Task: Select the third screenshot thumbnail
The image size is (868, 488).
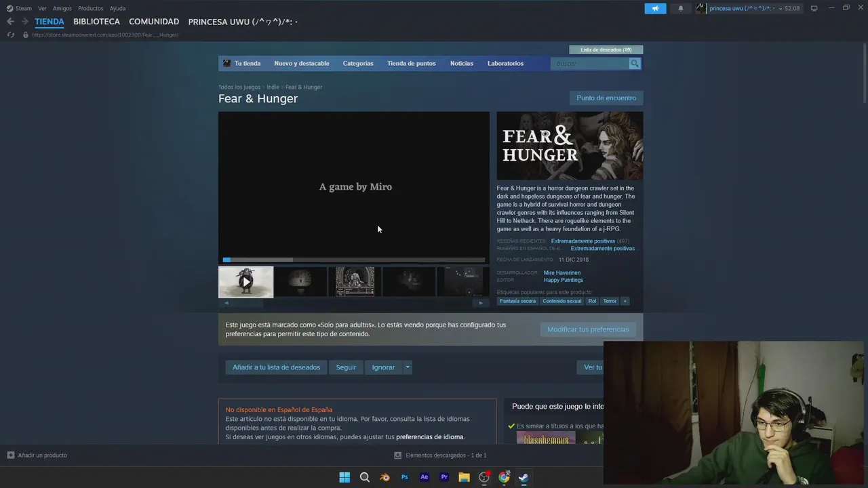Action: pyautogui.click(x=355, y=281)
